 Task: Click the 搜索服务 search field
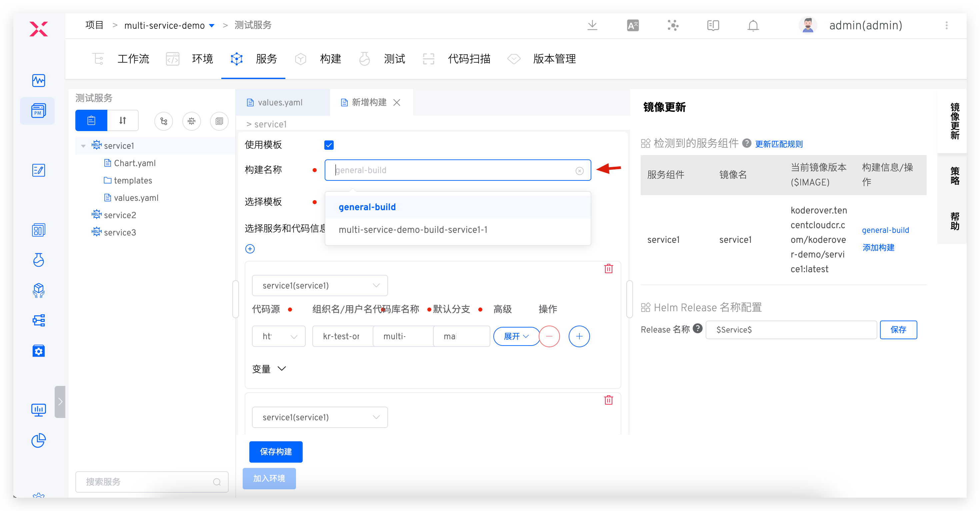152,482
